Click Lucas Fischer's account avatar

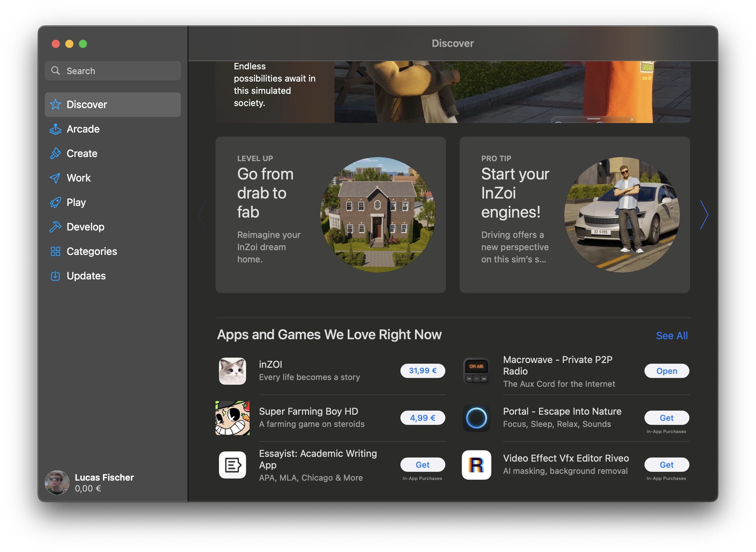(57, 482)
